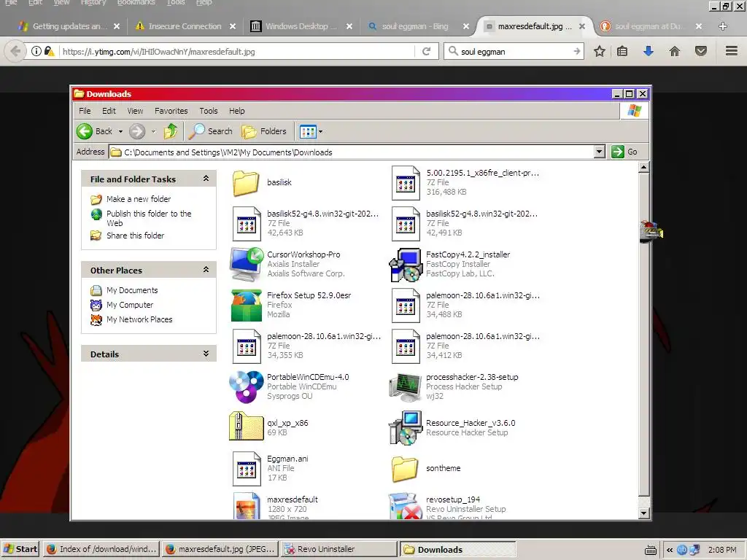Click the Explorer Back button

[95, 131]
